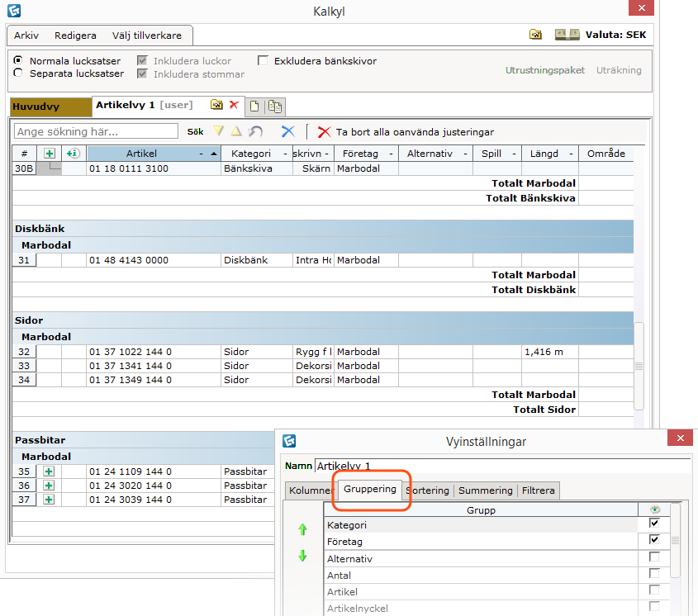Check the Alternativ grouping checkbox

[654, 557]
